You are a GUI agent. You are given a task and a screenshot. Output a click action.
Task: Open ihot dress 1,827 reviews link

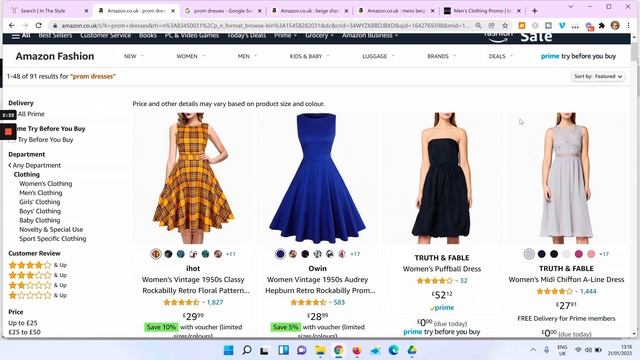(215, 302)
